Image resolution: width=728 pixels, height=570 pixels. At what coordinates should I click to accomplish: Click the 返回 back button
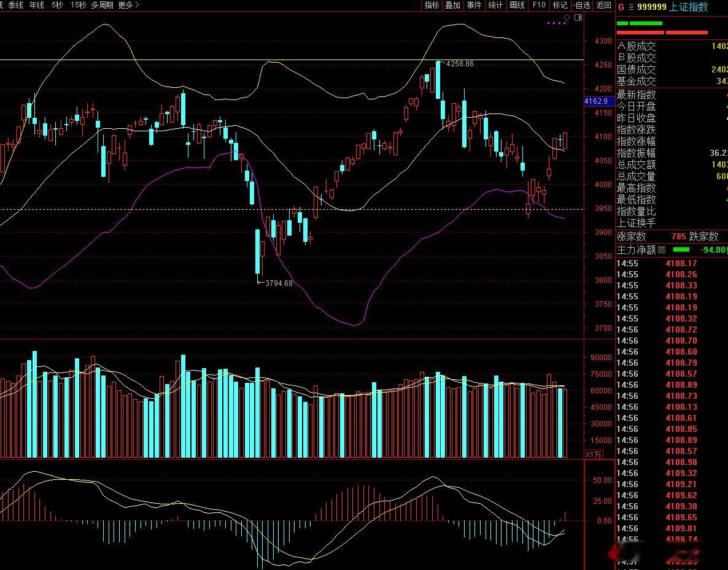click(x=603, y=5)
